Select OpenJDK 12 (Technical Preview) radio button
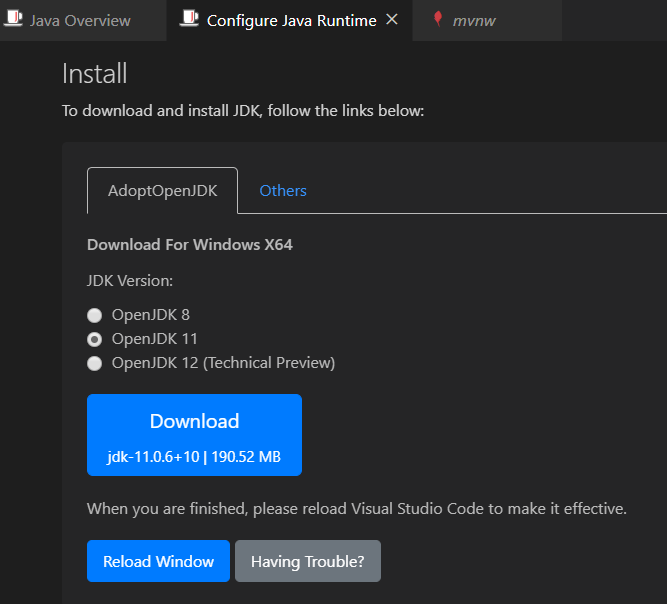 pyautogui.click(x=94, y=364)
